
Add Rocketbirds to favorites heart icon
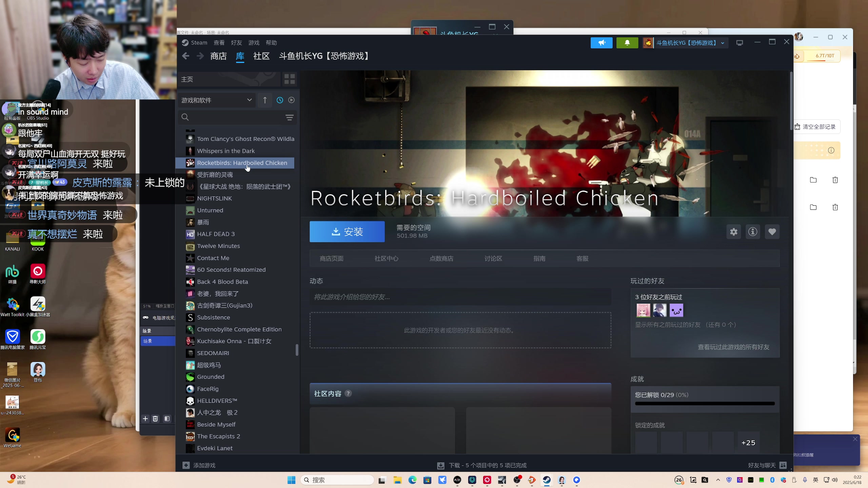(772, 232)
